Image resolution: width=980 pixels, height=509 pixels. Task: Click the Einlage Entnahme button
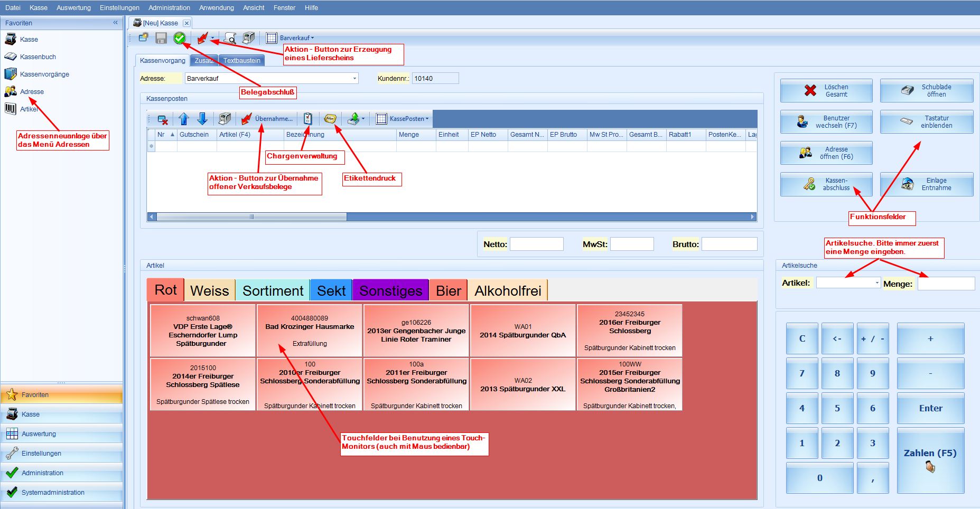927,184
